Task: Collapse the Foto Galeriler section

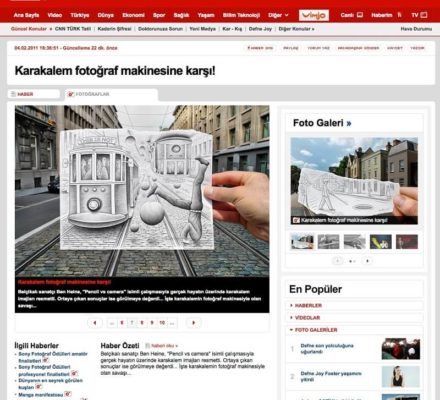Action: click(x=355, y=330)
